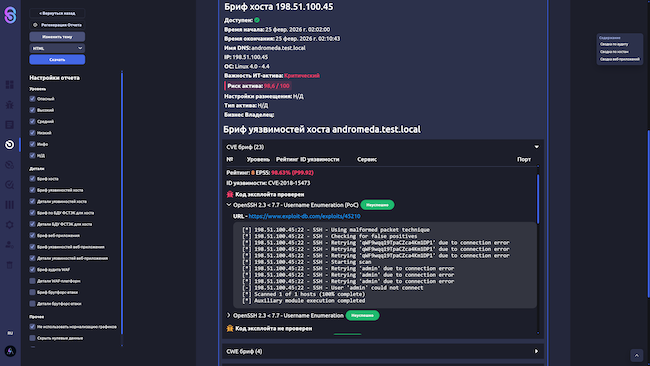Screen dimensions: 650x366
Task: Click the 'Порт' column header
Action: [x=524, y=159]
